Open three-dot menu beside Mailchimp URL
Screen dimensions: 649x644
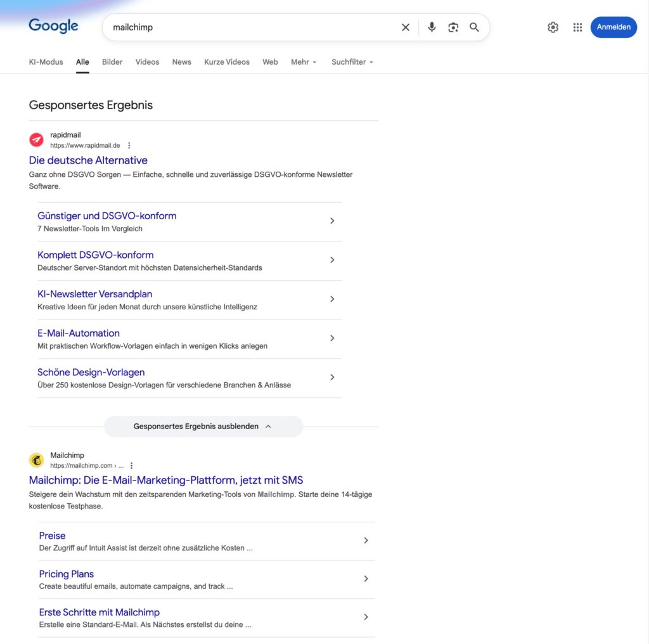132,465
